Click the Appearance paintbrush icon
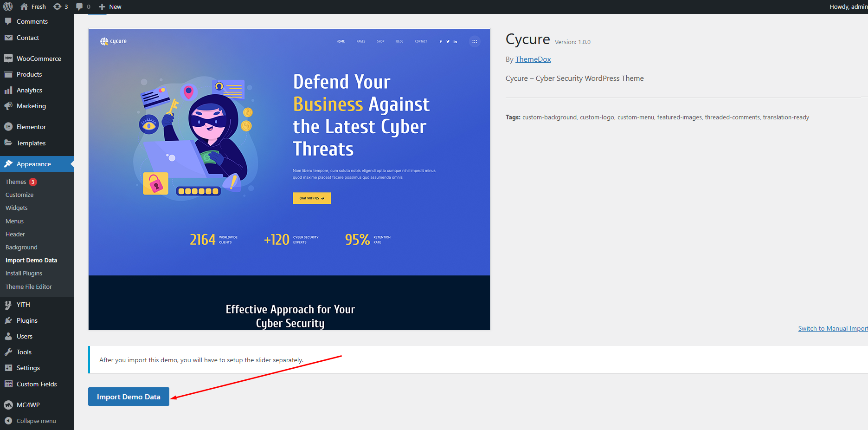This screenshot has height=430, width=868. (8, 164)
